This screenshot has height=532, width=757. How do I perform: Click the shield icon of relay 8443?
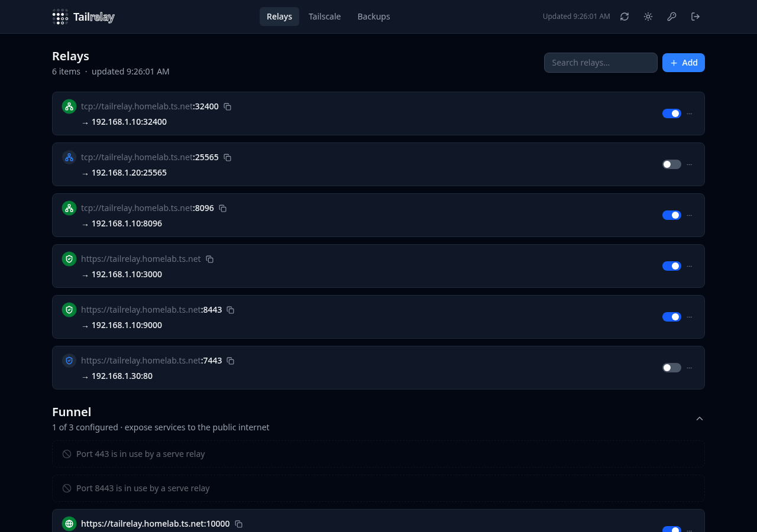(69, 310)
